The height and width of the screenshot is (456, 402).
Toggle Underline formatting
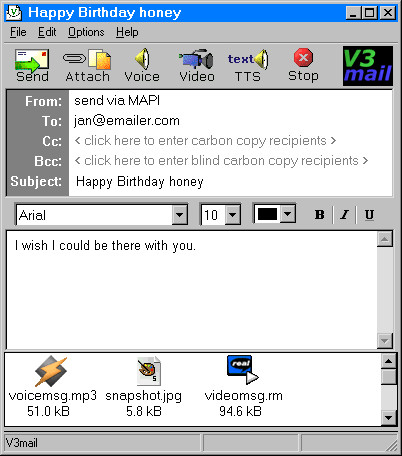point(369,214)
